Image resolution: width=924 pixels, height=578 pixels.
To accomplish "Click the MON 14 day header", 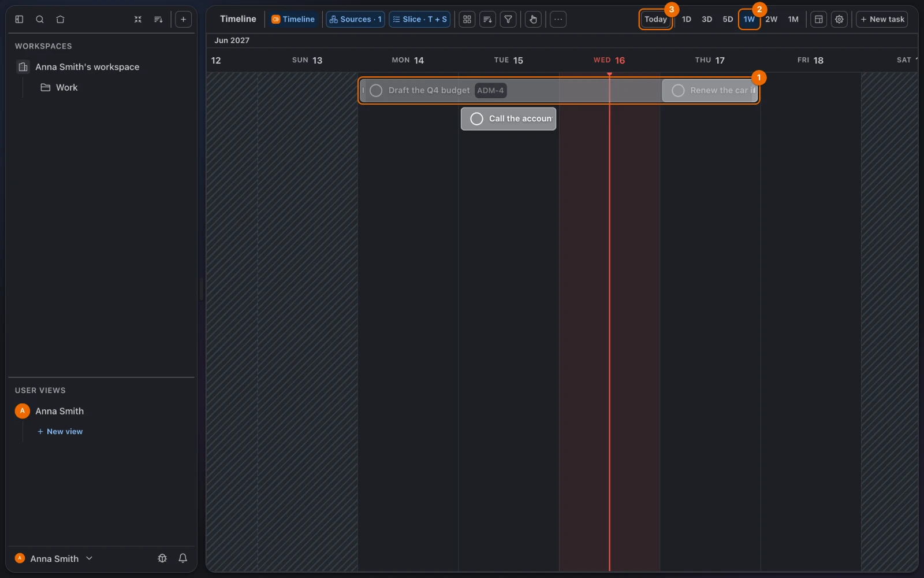I will pyautogui.click(x=408, y=60).
